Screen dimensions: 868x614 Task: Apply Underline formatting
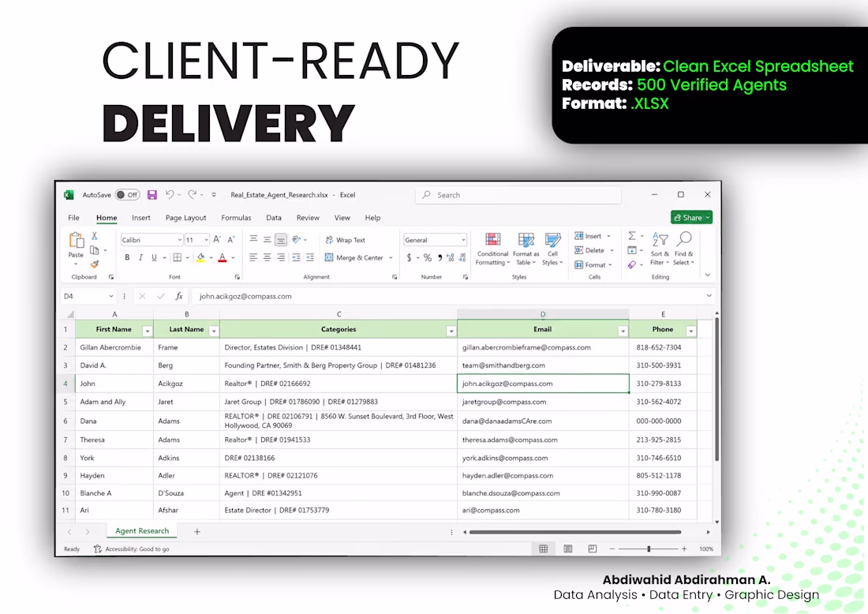[154, 257]
